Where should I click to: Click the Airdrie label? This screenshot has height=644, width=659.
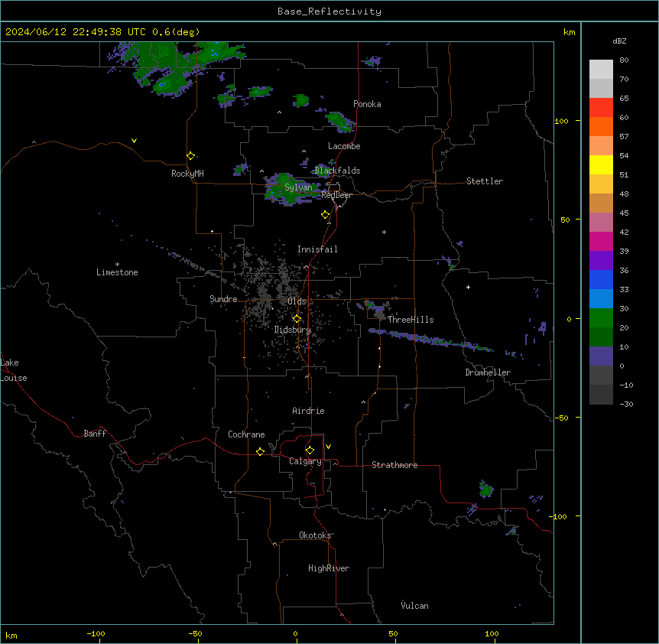[x=309, y=411]
